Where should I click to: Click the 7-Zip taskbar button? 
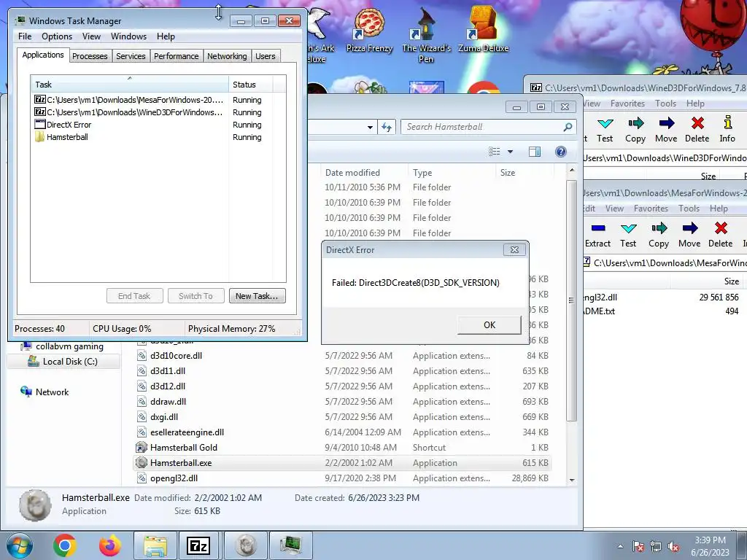198,545
